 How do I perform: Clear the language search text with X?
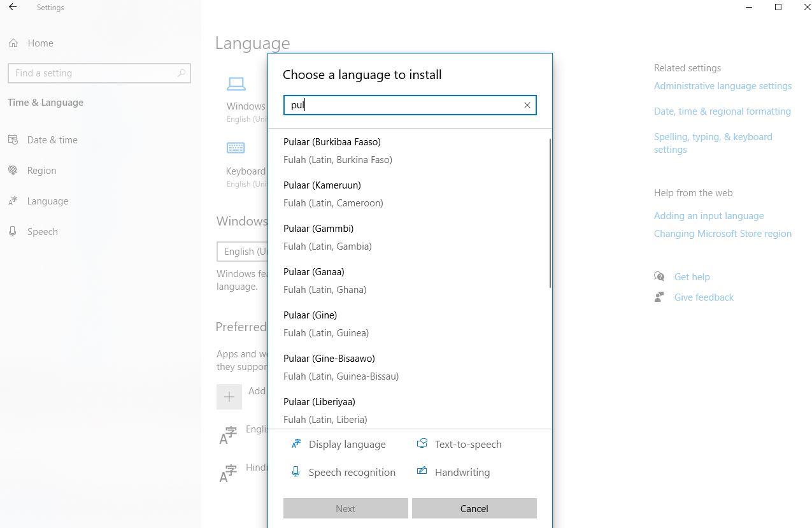[x=527, y=105]
